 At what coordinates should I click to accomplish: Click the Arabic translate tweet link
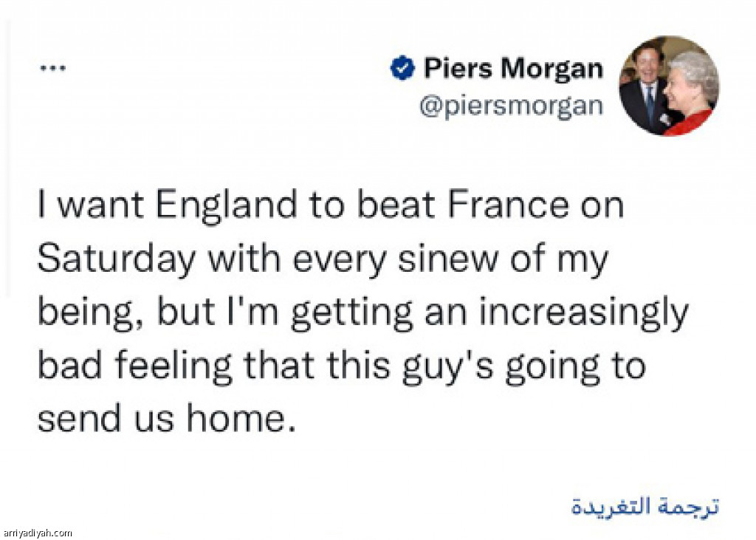tap(645, 507)
